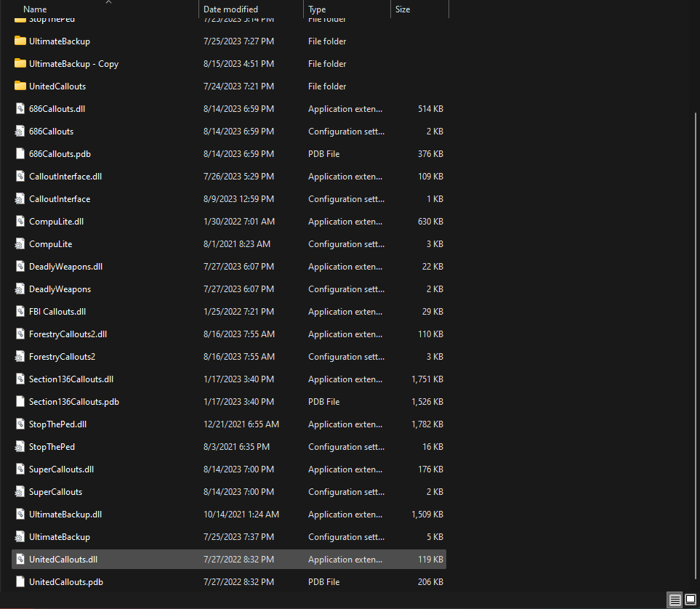Click the DeadlyWeapons configuration settings icon
Screen dimensions: 700x609
(x=20, y=289)
